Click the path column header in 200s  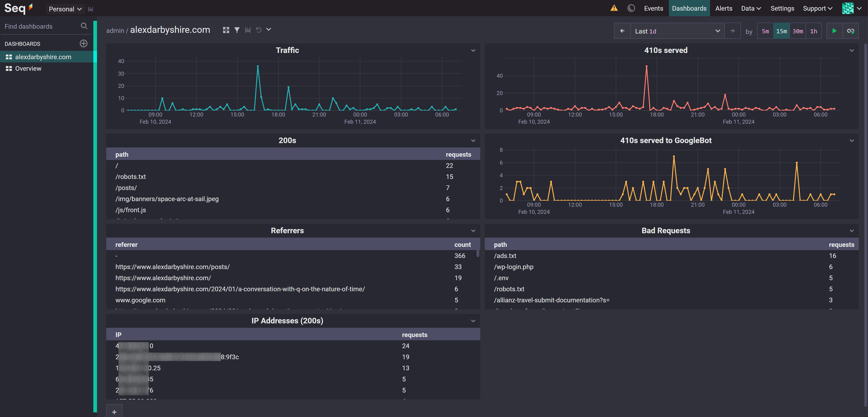pyautogui.click(x=122, y=154)
